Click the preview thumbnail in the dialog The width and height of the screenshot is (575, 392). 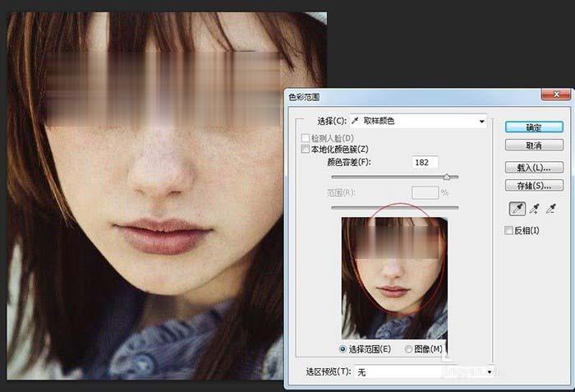394,278
